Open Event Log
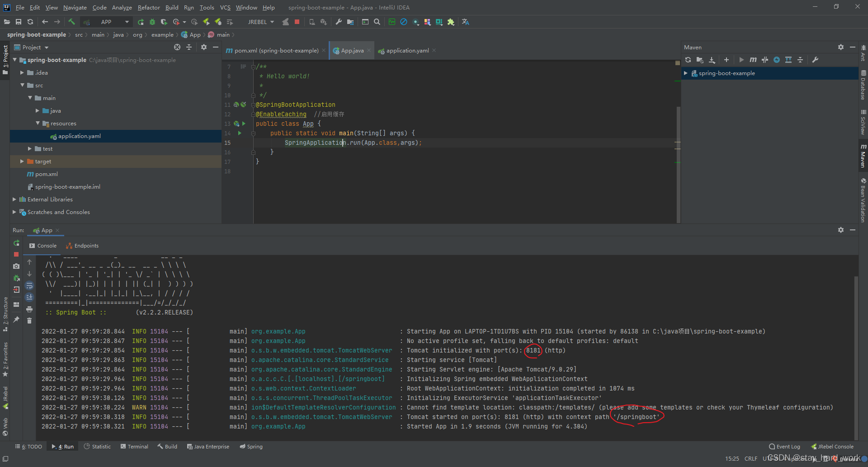Image resolution: width=868 pixels, height=467 pixels. (784, 446)
